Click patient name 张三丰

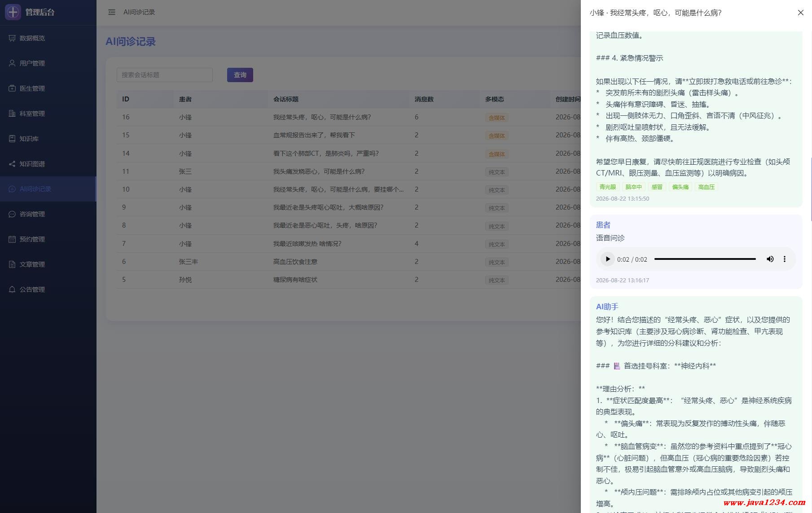[189, 262]
